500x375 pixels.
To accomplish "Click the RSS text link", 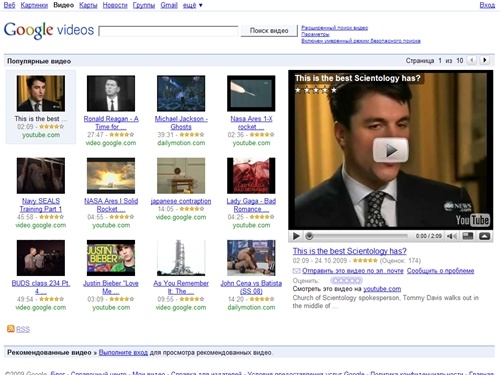I will [23, 329].
